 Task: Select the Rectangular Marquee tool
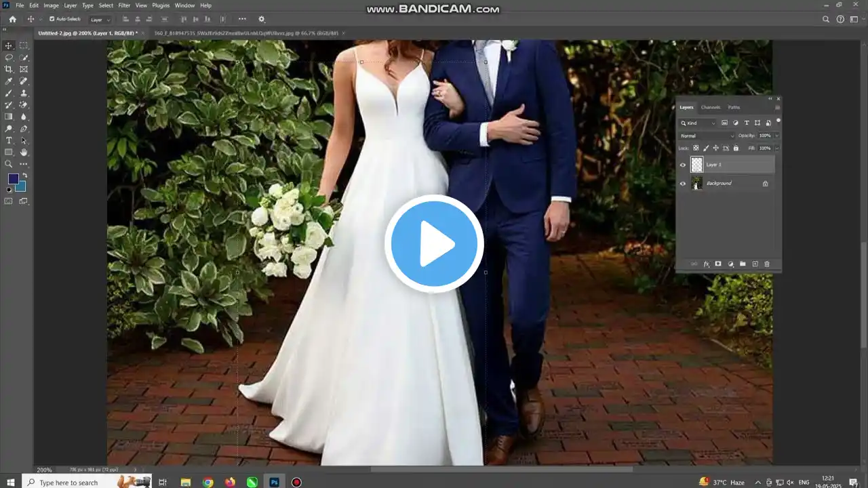click(24, 45)
